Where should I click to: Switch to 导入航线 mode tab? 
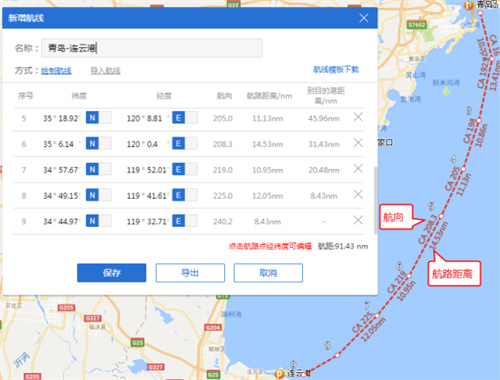(x=105, y=71)
